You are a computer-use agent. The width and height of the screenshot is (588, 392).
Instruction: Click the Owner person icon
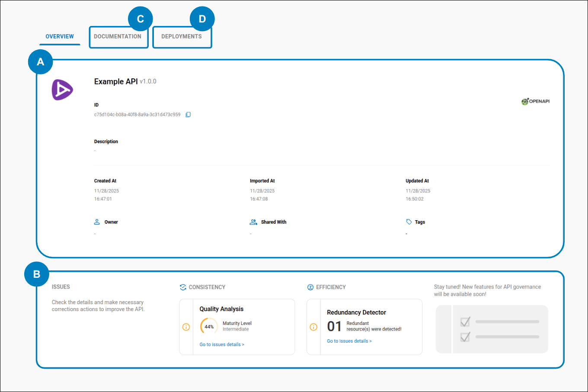click(97, 222)
